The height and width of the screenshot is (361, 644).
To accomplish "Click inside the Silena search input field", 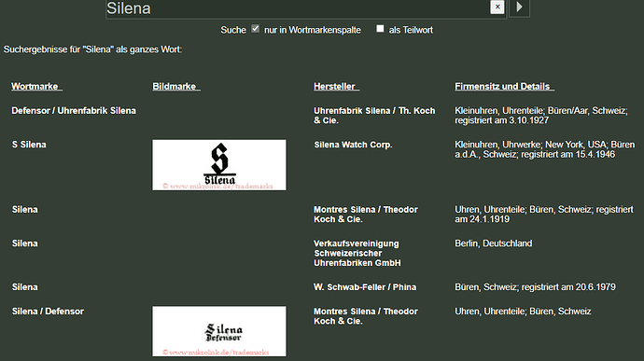I will click(298, 8).
